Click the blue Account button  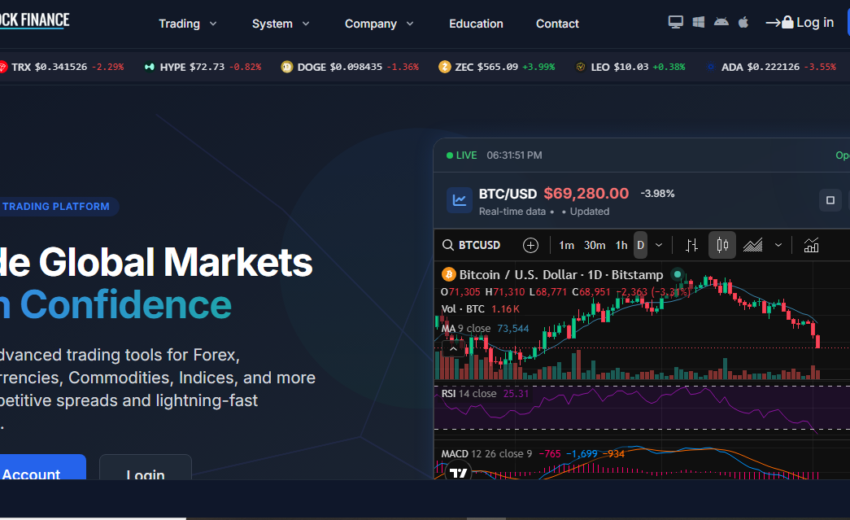(x=42, y=467)
